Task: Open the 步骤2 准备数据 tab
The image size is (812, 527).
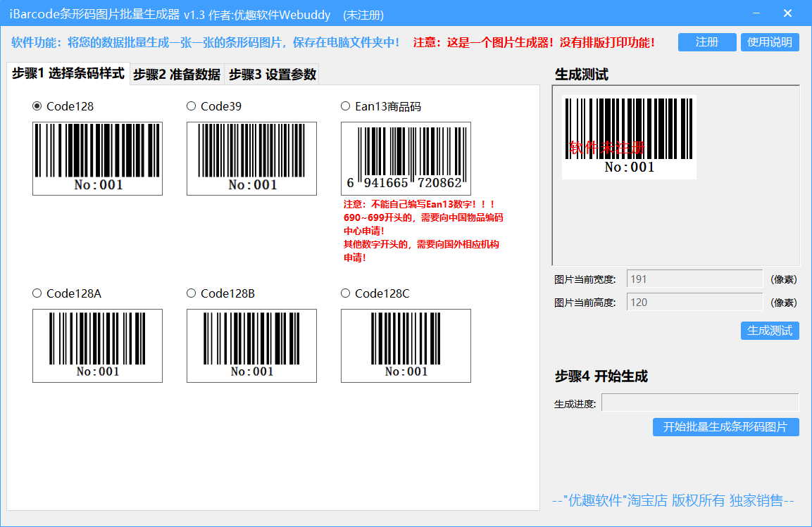Action: [177, 75]
